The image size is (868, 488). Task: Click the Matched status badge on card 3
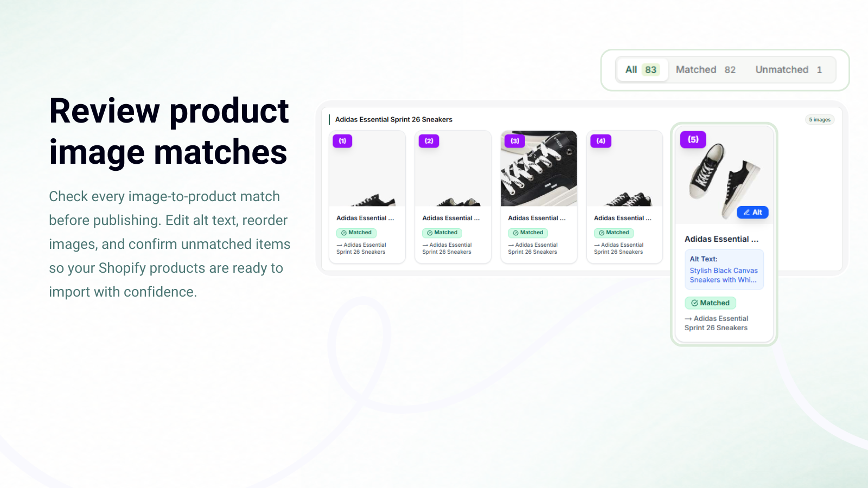(528, 233)
